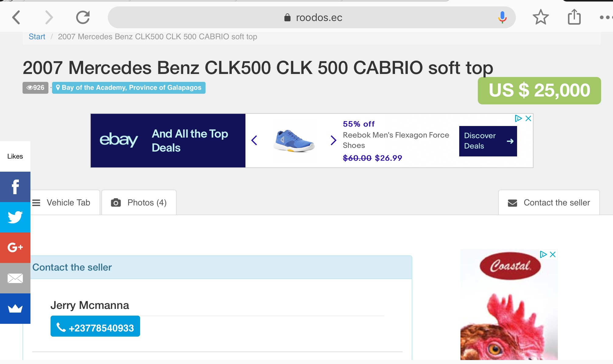The height and width of the screenshot is (364, 613).
Task: Share via Google Plus icon
Action: pyautogui.click(x=15, y=247)
